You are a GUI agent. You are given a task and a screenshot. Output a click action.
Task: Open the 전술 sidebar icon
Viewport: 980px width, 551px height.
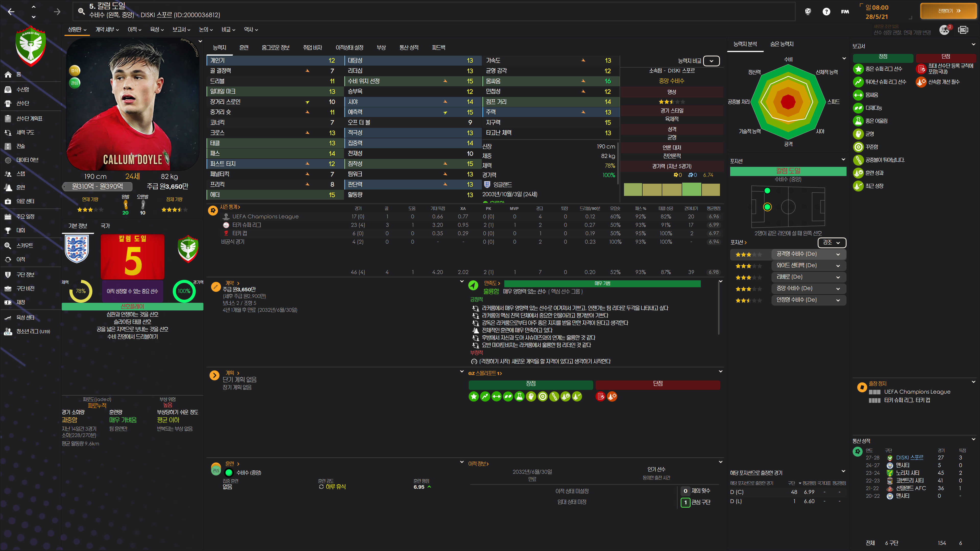pos(8,146)
